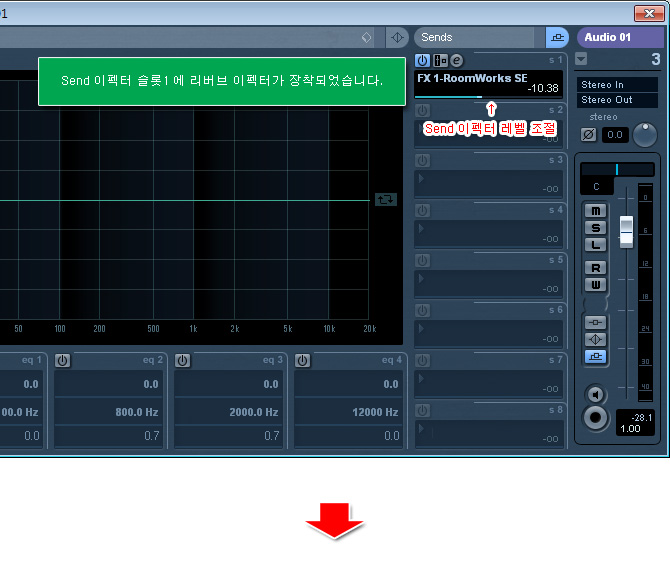Screen dimensions: 670x583
Task: Enable power button for send s 6
Action: pyautogui.click(x=422, y=311)
